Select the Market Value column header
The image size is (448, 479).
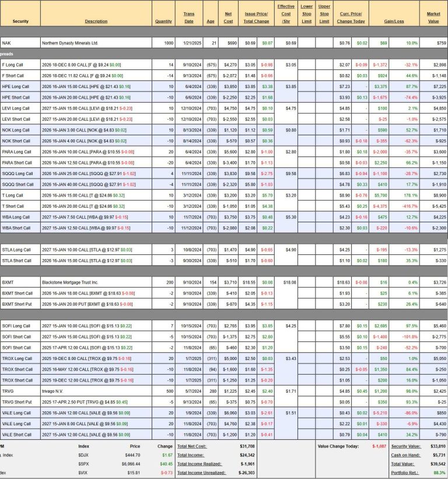pyautogui.click(x=433, y=18)
